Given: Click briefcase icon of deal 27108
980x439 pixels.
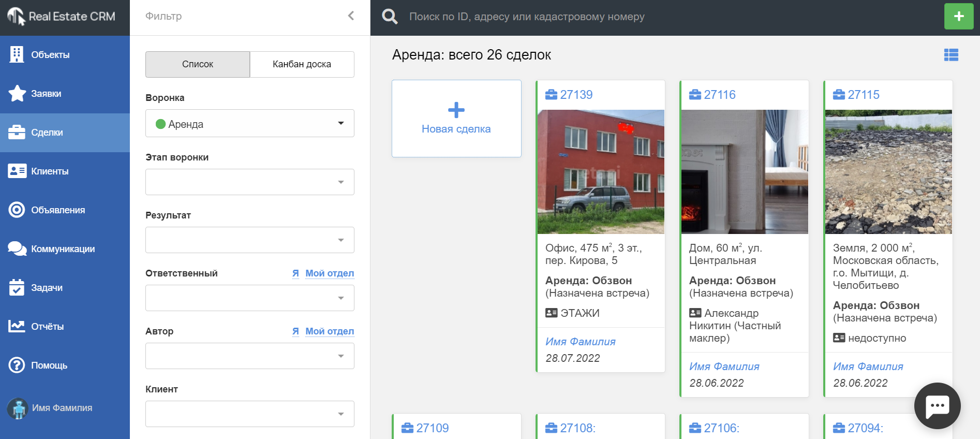Looking at the screenshot, I should coord(552,428).
